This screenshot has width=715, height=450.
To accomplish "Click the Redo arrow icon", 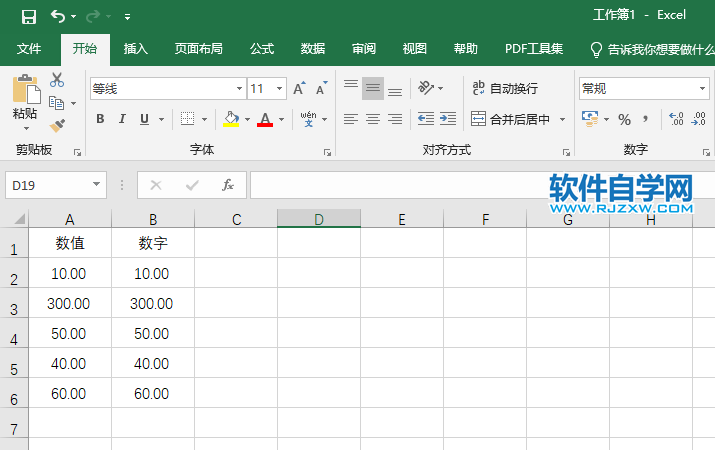I will pos(93,16).
